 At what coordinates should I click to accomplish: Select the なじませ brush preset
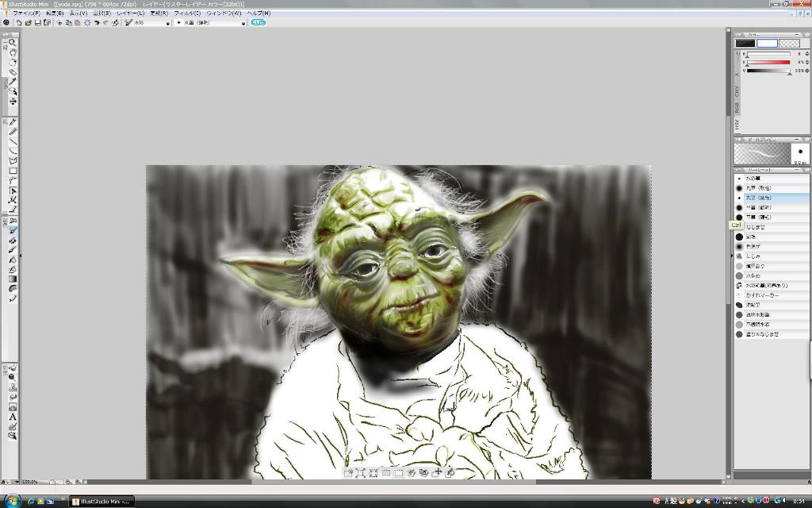tap(772, 227)
